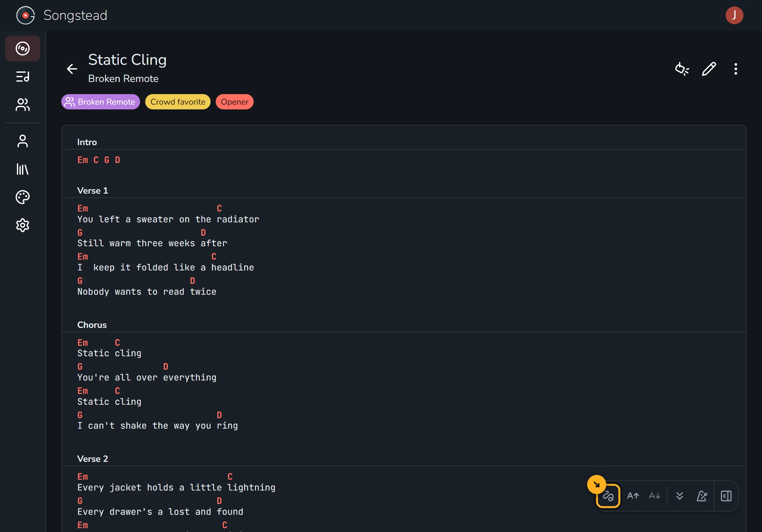Click the Opener tag
Viewport: 762px width, 532px height.
235,102
